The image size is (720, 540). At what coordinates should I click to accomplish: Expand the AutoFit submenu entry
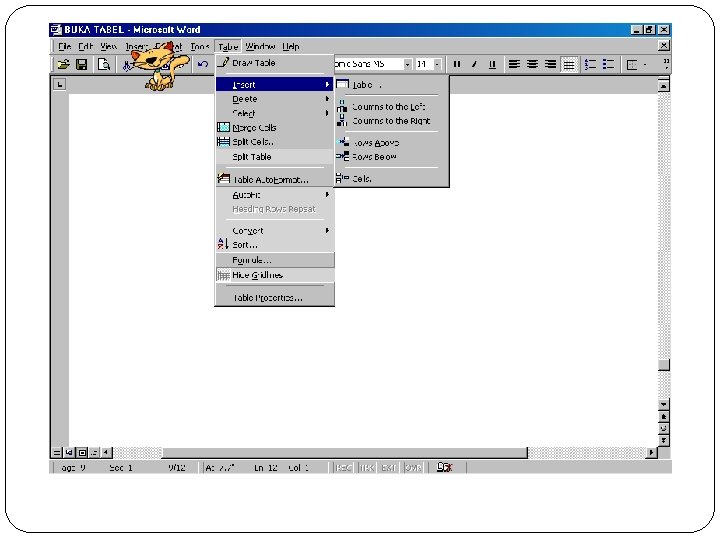pos(275,195)
